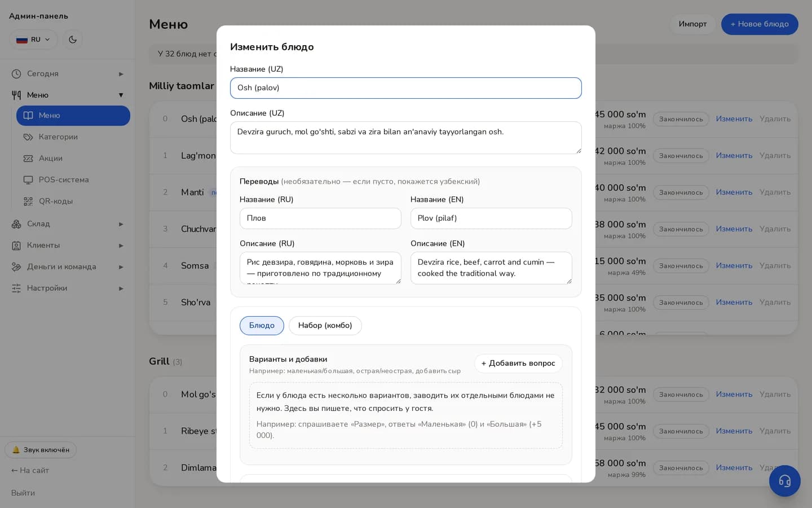812x508 pixels.
Task: Toggle dark mode moon icon
Action: point(73,40)
